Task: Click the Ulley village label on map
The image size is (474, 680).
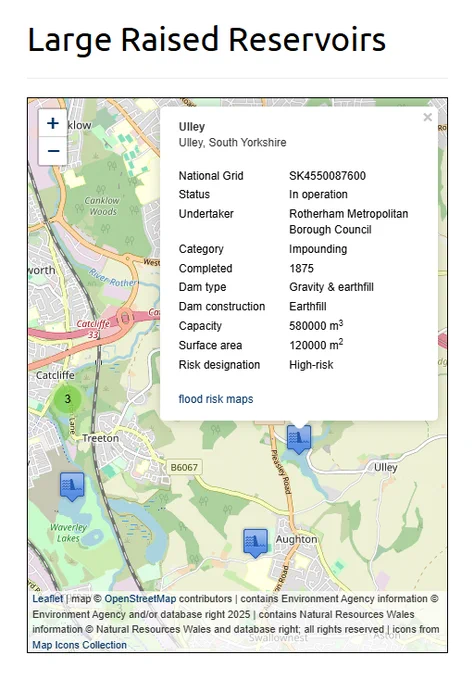Action: click(386, 468)
